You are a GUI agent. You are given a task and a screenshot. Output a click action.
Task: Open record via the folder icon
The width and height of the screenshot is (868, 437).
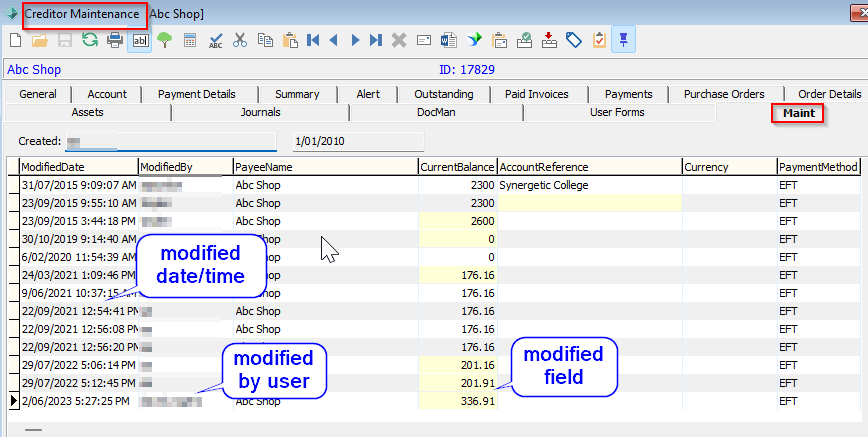[40, 41]
